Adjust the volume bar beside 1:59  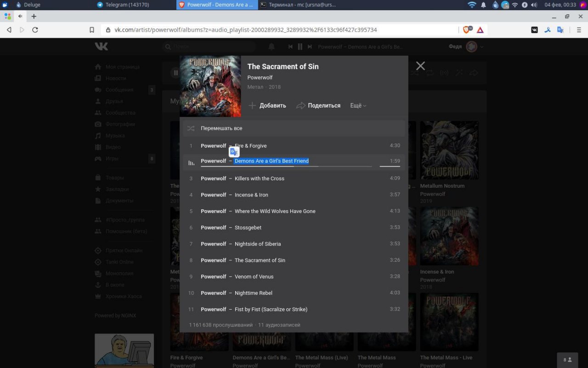tap(390, 166)
